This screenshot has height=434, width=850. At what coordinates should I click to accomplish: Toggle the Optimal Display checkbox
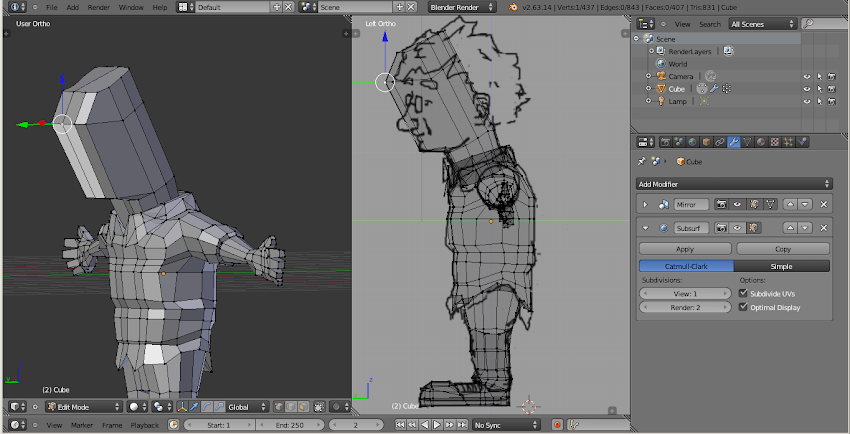coord(743,307)
